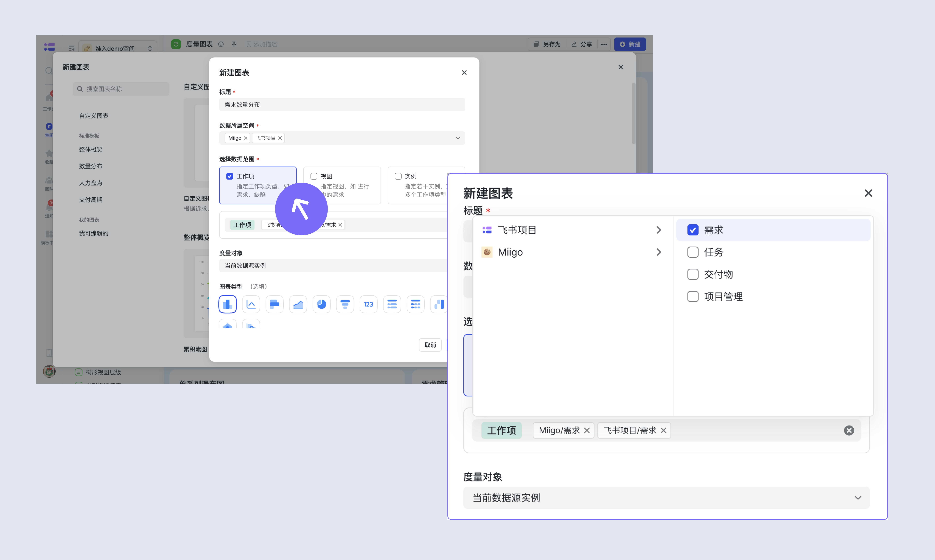Viewport: 935px width, 560px height.
Task: Remove the 飞书项目/需求 tag in enlarged panel
Action: (x=663, y=430)
